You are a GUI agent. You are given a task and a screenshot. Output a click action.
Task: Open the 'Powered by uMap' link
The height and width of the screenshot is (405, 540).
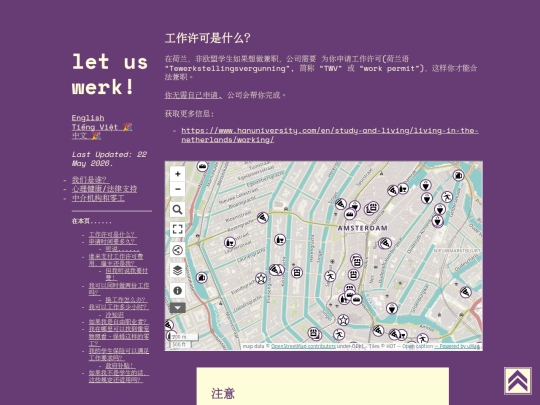click(459, 346)
